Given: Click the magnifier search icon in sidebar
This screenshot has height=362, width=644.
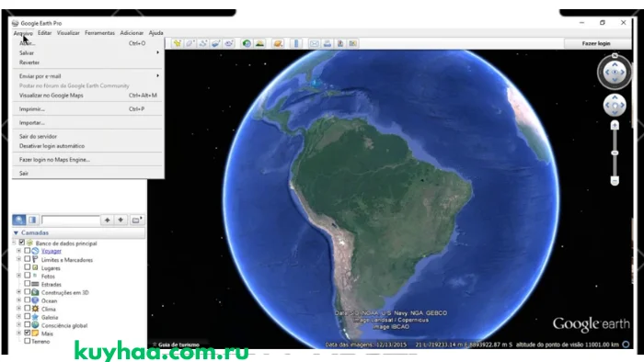Looking at the screenshot, I should click(x=19, y=221).
